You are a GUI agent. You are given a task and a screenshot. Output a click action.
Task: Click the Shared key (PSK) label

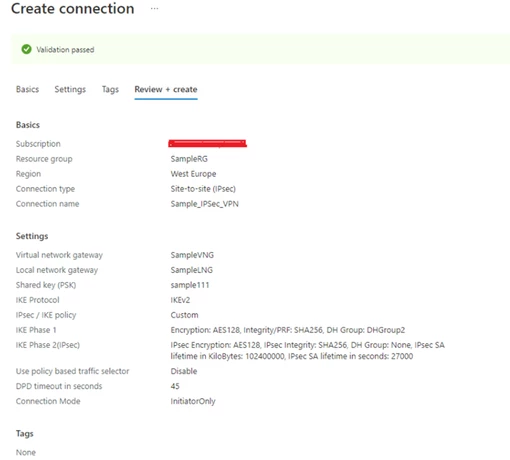46,285
